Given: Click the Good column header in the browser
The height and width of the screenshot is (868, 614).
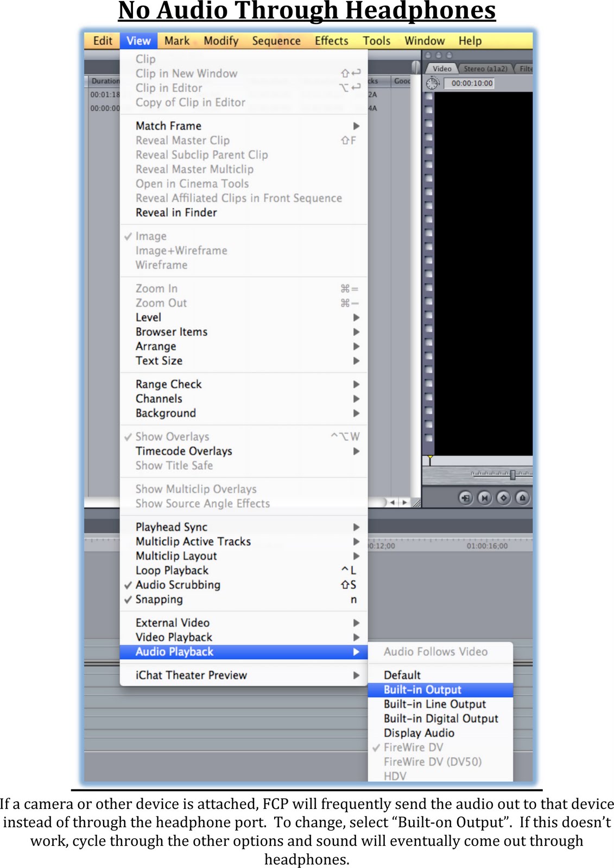Looking at the screenshot, I should point(401,81).
